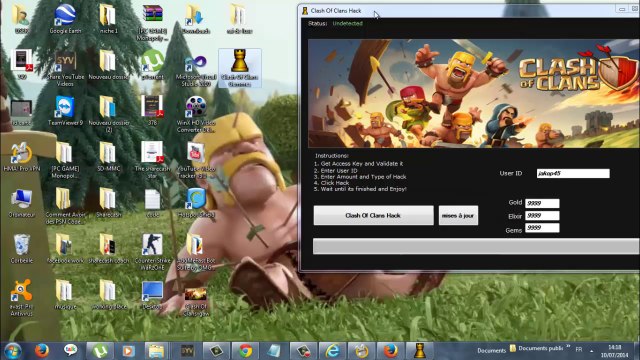
Task: Select the Gems amount field
Action: click(x=542, y=228)
